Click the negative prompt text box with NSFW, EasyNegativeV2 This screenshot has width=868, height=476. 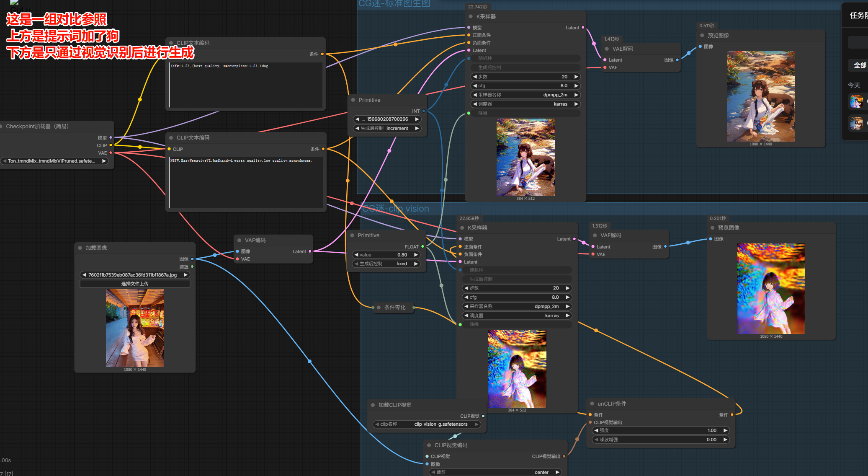246,182
